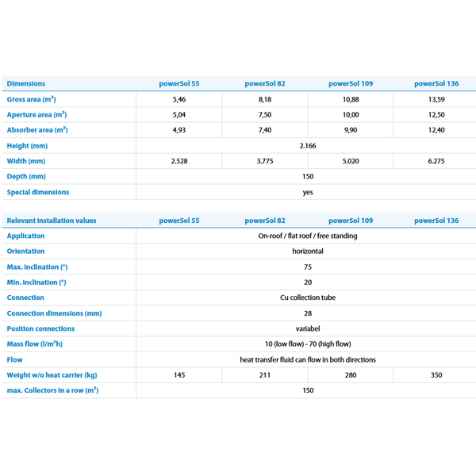Select the 'Min. inclination (°)' row label

pyautogui.click(x=36, y=282)
